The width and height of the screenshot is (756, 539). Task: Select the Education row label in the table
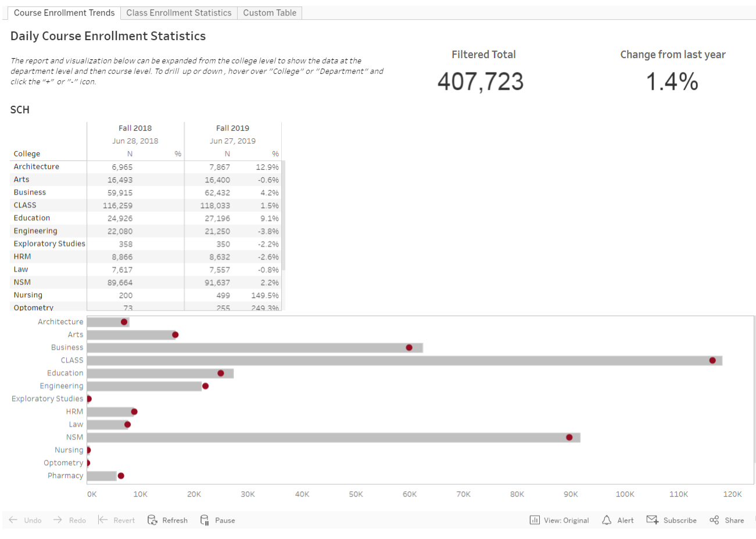[32, 218]
